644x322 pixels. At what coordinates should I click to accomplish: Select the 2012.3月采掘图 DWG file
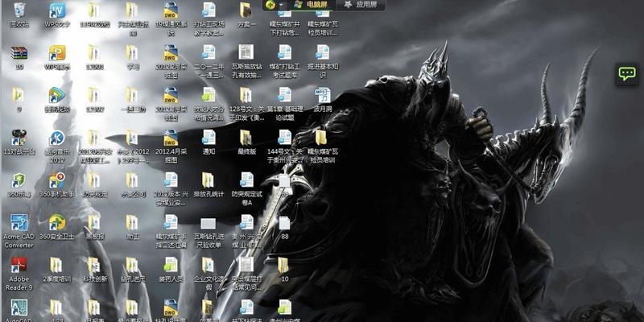(171, 104)
